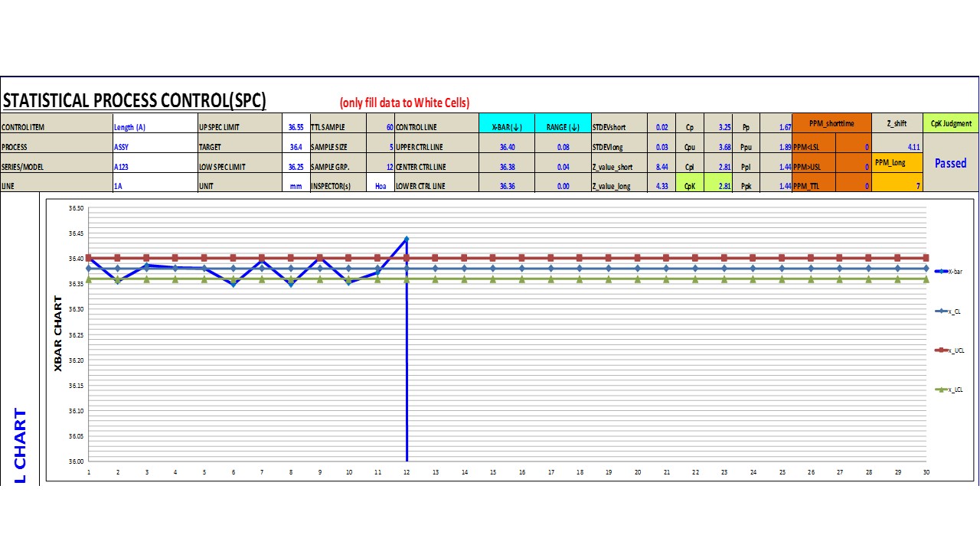Select the INSPECTOR(s) cell showing Hoa

(x=381, y=185)
